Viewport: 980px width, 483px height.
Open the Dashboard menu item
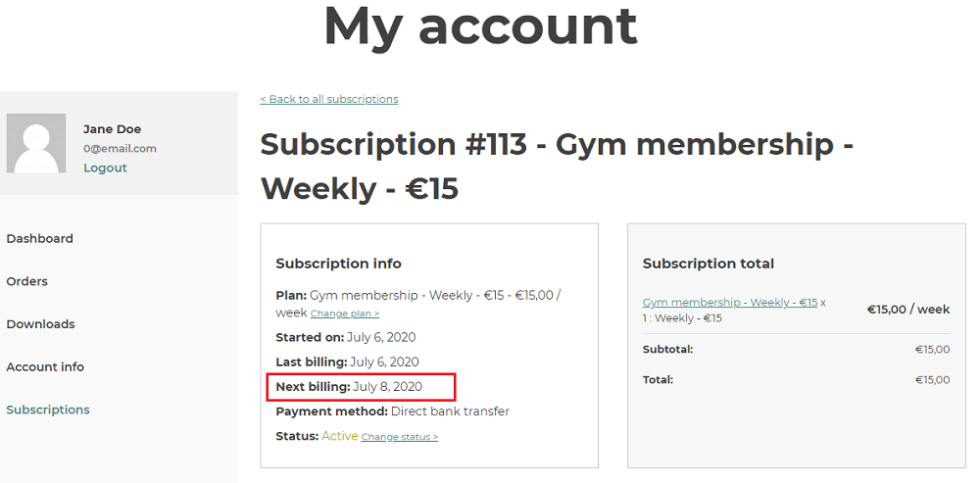click(x=39, y=239)
